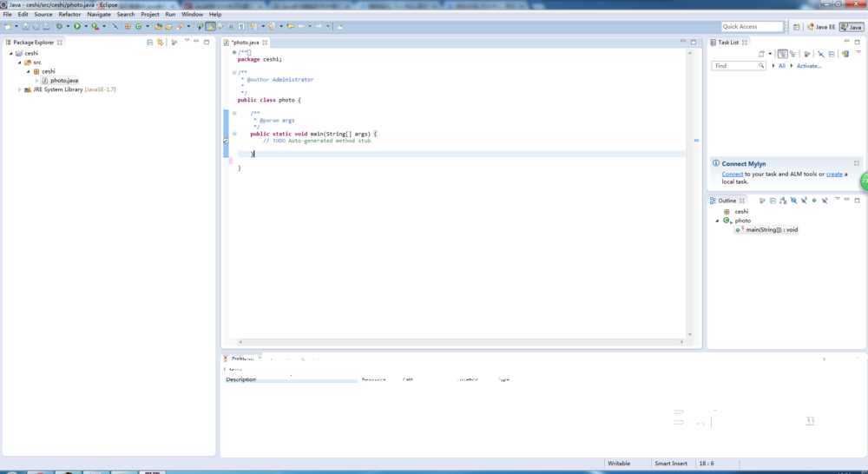This screenshot has height=474, width=868.
Task: Save the file with the Save icon
Action: 25,26
